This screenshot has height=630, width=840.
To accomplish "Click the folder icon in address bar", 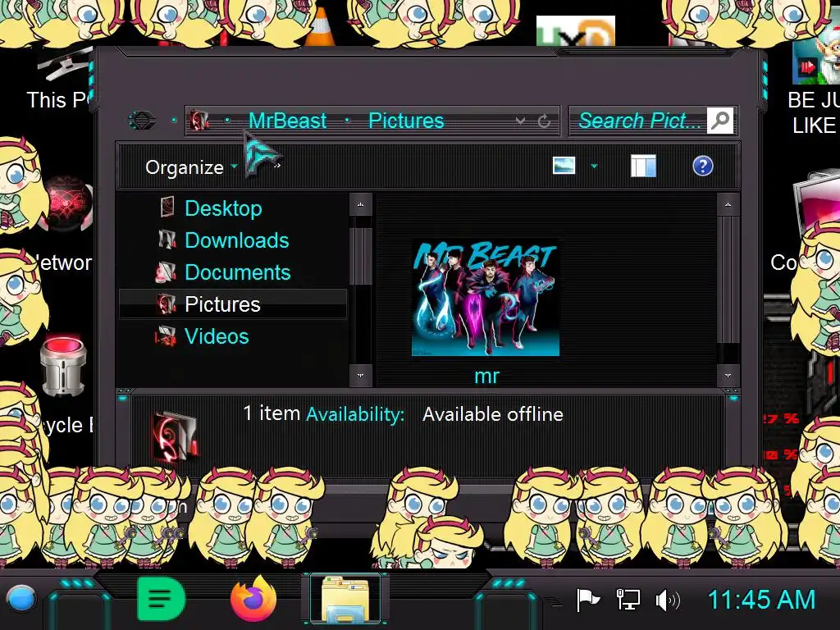I will [199, 121].
